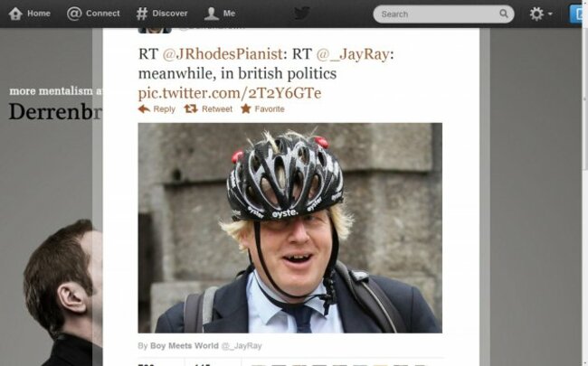
Task: Click the Home house icon
Action: pos(15,14)
